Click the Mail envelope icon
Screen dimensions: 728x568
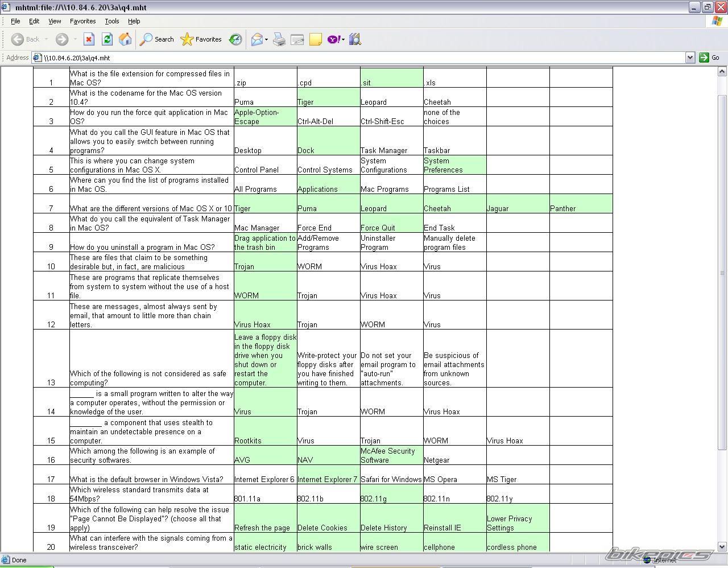coord(257,39)
